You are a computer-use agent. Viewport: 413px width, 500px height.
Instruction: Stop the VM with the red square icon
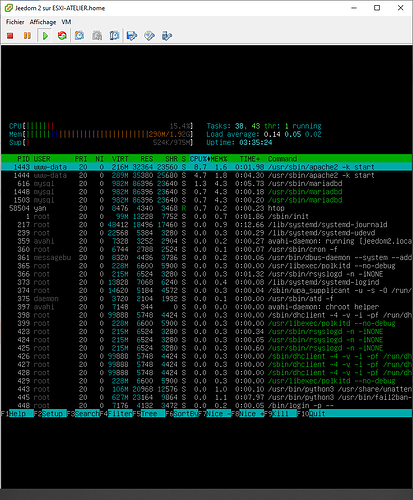(x=10, y=35)
